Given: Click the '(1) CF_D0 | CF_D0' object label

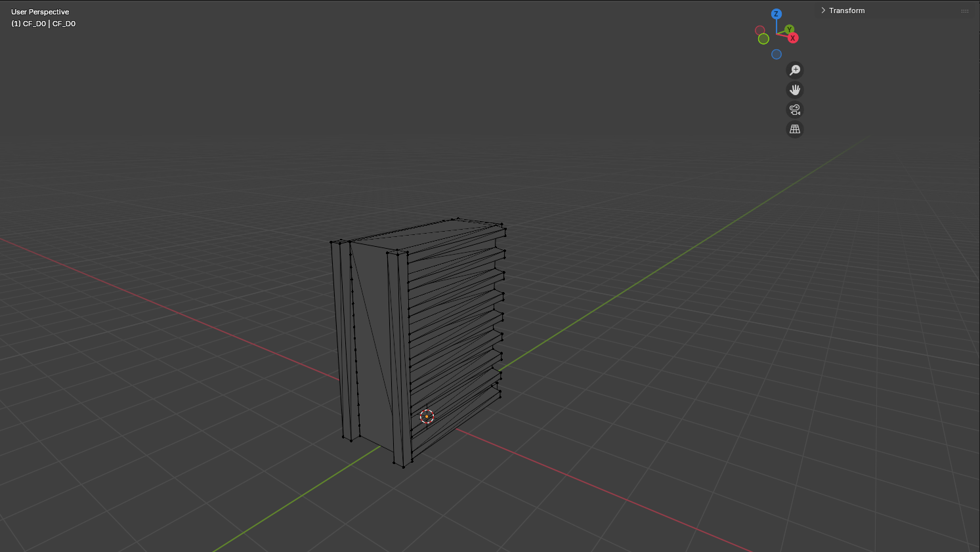Looking at the screenshot, I should (x=43, y=24).
